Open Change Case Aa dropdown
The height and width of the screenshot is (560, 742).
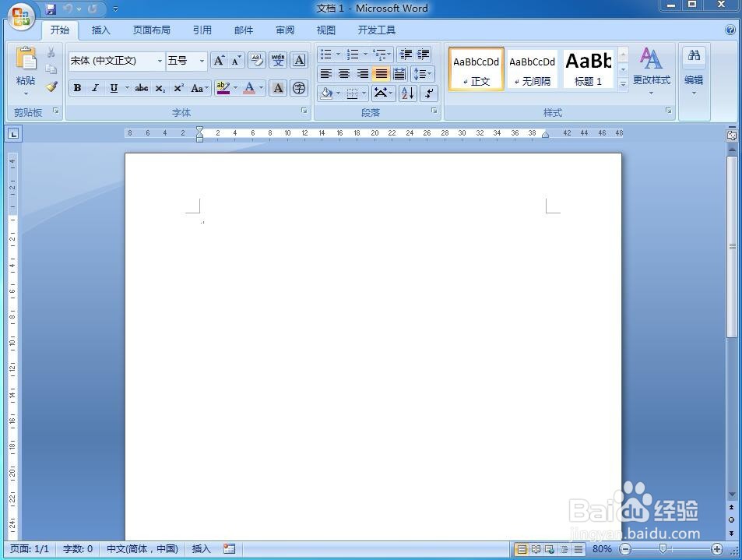pos(199,88)
